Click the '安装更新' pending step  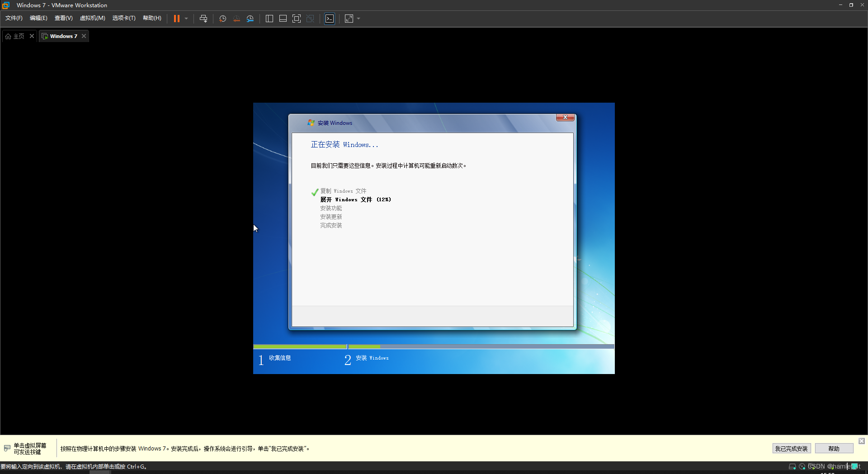coord(331,217)
